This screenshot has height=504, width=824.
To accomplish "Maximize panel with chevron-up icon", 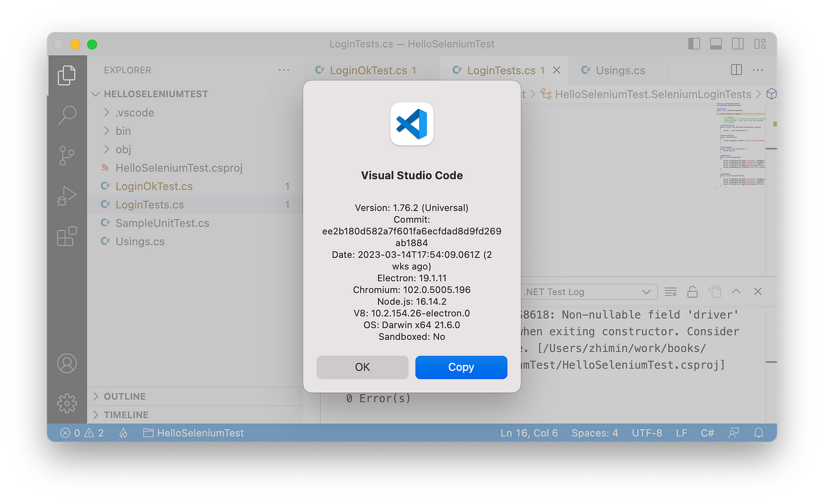I will coord(736,292).
